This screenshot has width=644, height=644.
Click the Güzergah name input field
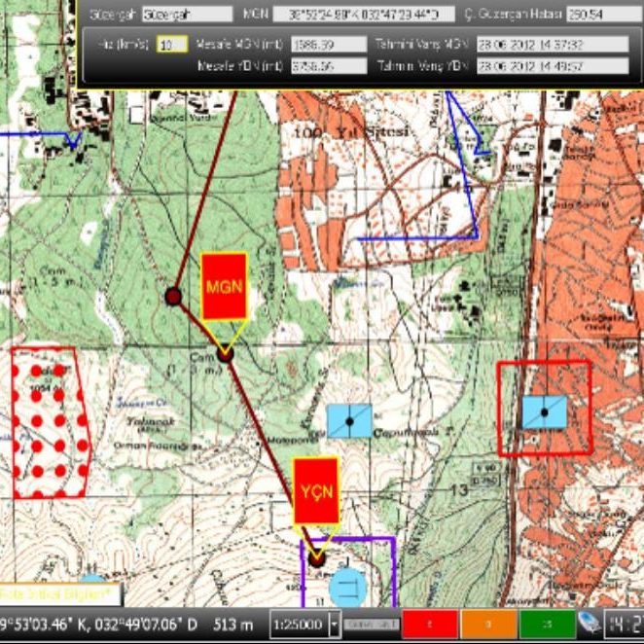pyautogui.click(x=187, y=15)
